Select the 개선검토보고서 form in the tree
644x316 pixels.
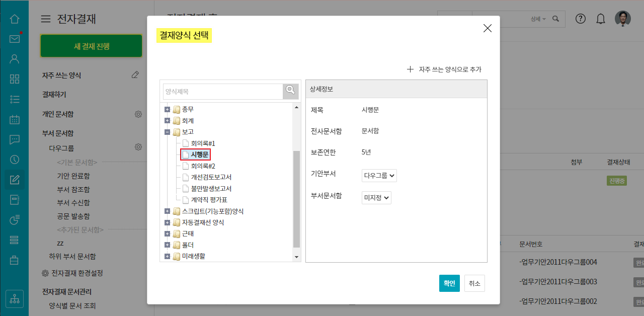pos(211,177)
